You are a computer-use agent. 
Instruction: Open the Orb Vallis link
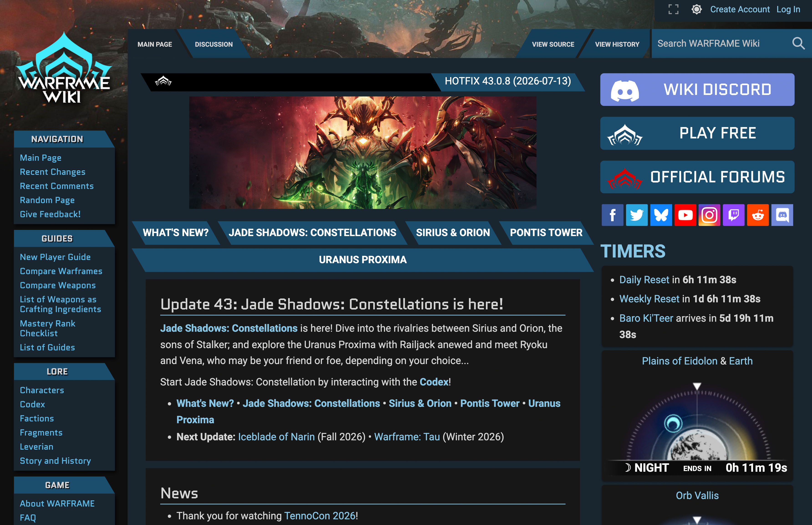click(697, 496)
